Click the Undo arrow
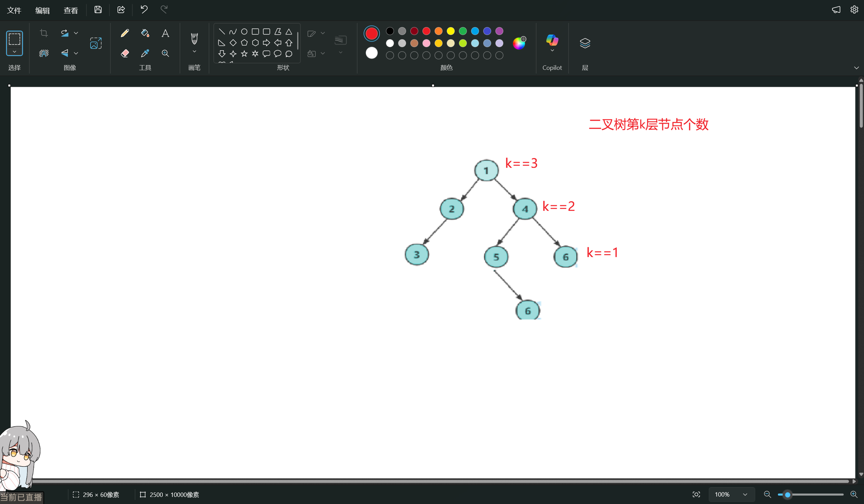This screenshot has height=504, width=864. [144, 9]
